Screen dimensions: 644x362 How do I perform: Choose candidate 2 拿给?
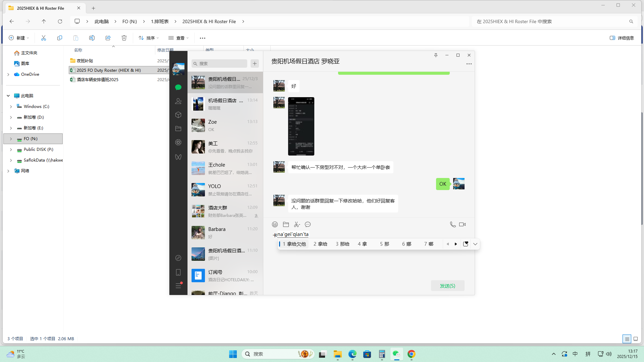point(320,244)
